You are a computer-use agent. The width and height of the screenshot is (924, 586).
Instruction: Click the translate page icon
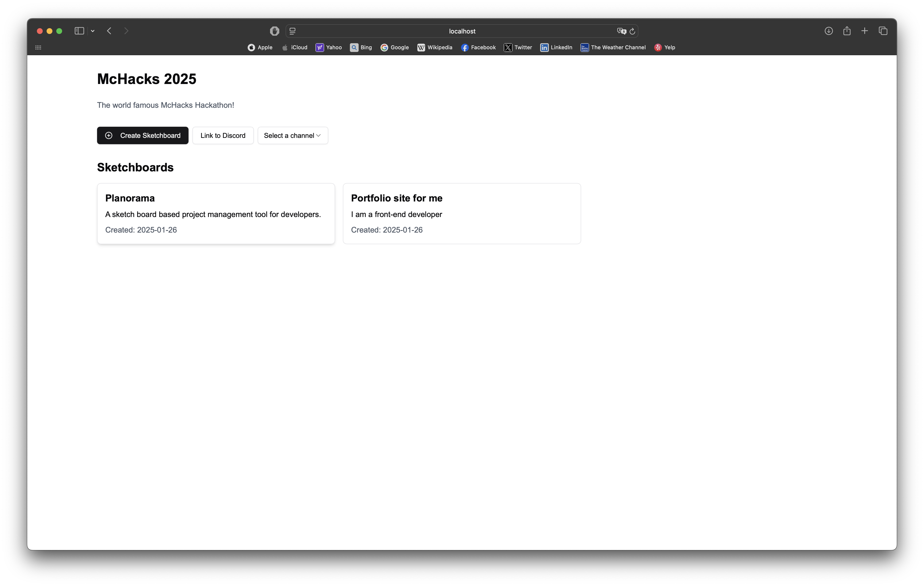(621, 31)
